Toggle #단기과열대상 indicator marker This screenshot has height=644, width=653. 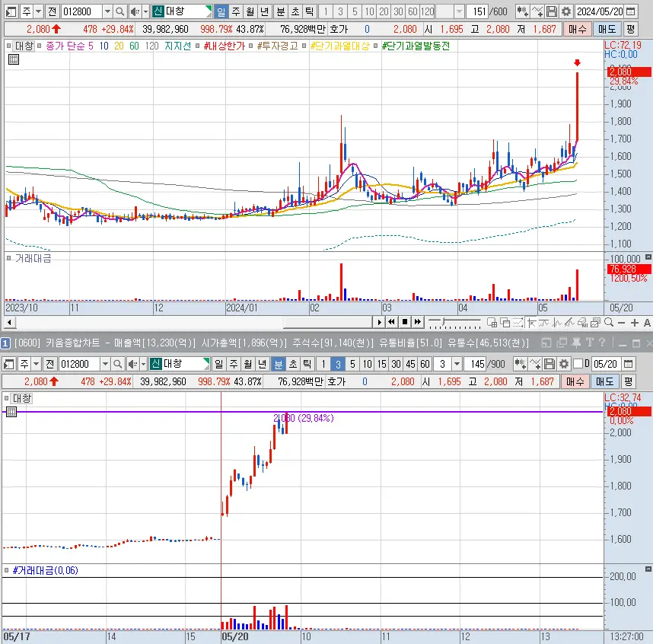coord(305,46)
